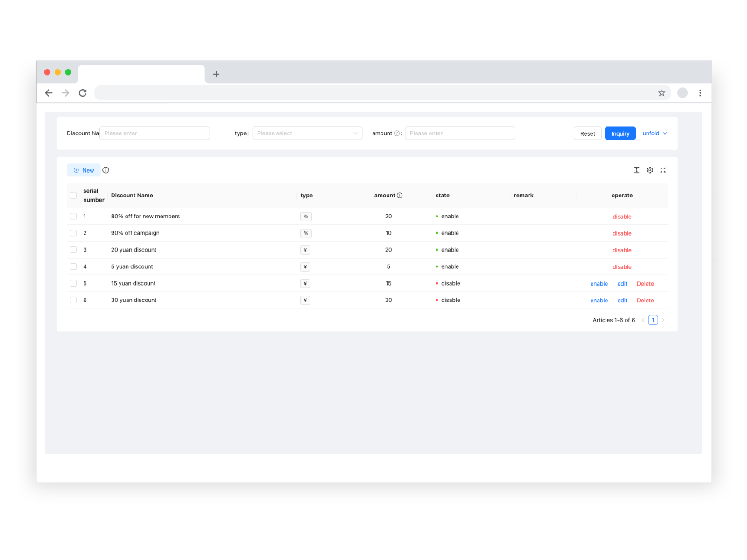Reset the filter form
The image size is (747, 560).
tap(587, 133)
